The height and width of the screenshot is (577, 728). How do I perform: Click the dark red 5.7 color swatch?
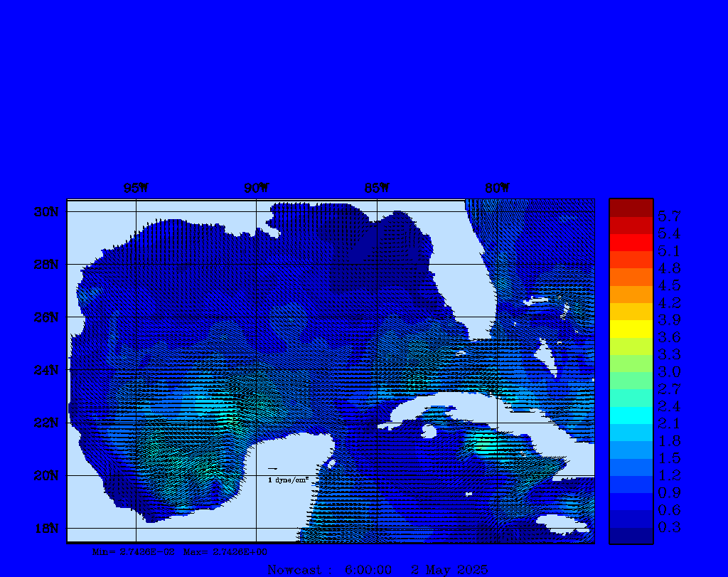coord(631,208)
